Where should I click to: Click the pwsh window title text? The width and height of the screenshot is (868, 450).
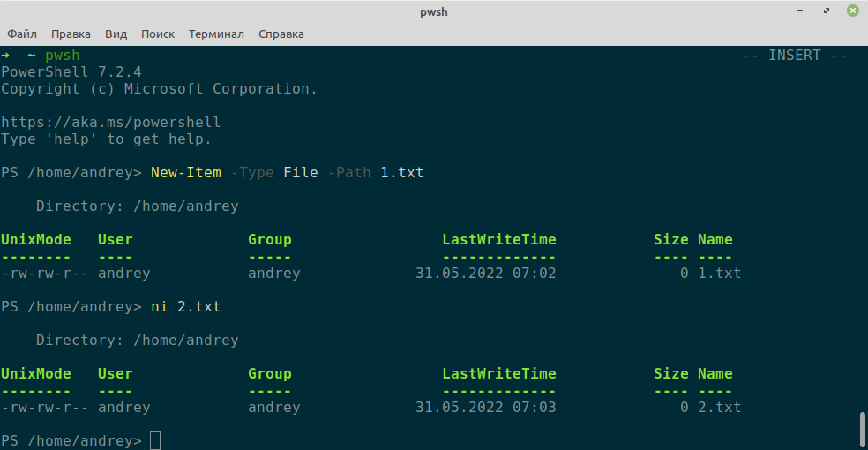tap(433, 11)
